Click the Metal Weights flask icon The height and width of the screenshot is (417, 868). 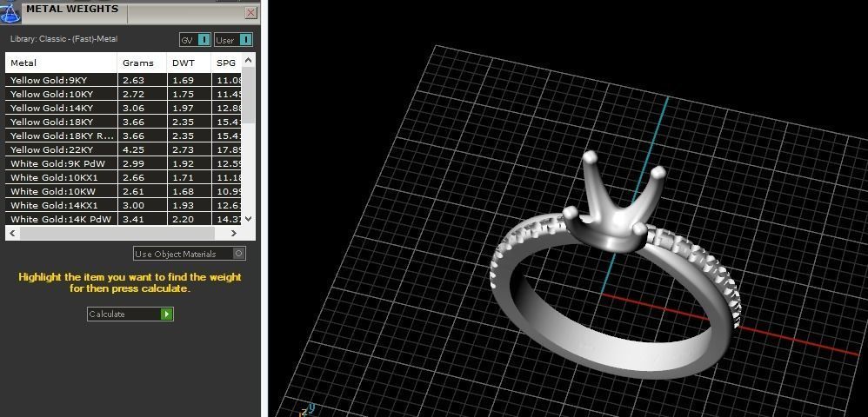[x=10, y=11]
